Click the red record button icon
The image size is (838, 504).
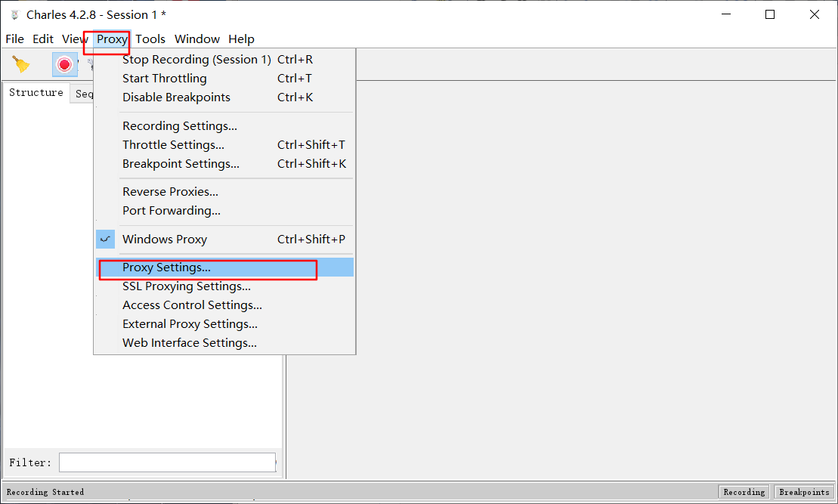pyautogui.click(x=65, y=65)
